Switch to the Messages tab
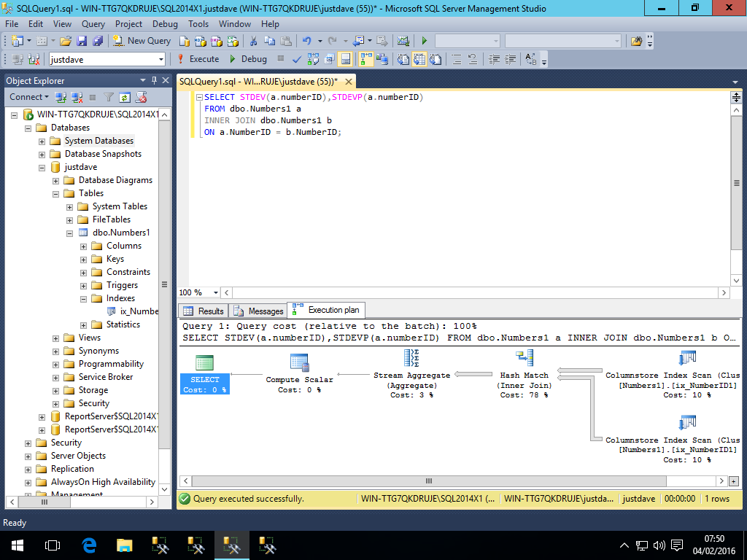The image size is (747, 560). coord(258,311)
